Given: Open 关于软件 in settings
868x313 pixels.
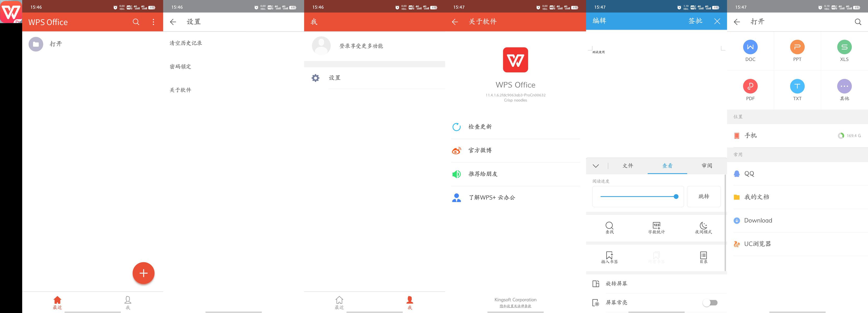Looking at the screenshot, I should click(x=180, y=90).
